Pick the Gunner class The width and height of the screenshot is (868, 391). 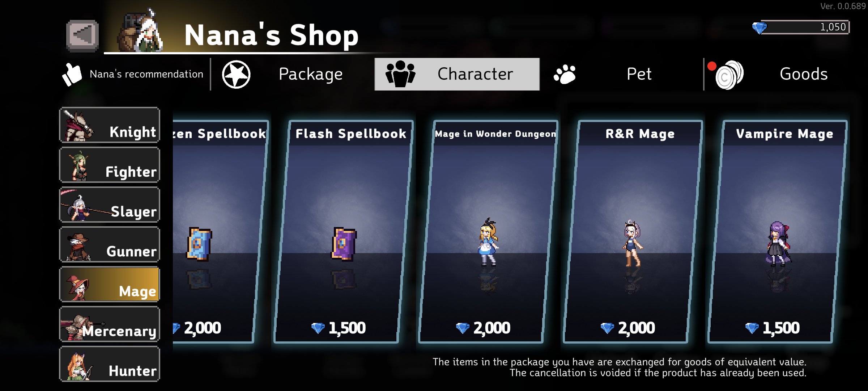(x=110, y=244)
